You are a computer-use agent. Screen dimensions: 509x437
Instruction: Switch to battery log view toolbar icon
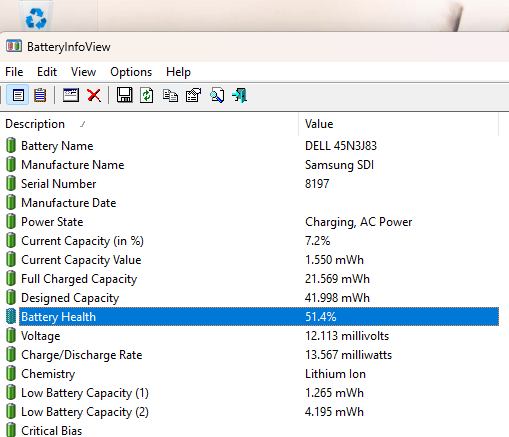coord(40,96)
